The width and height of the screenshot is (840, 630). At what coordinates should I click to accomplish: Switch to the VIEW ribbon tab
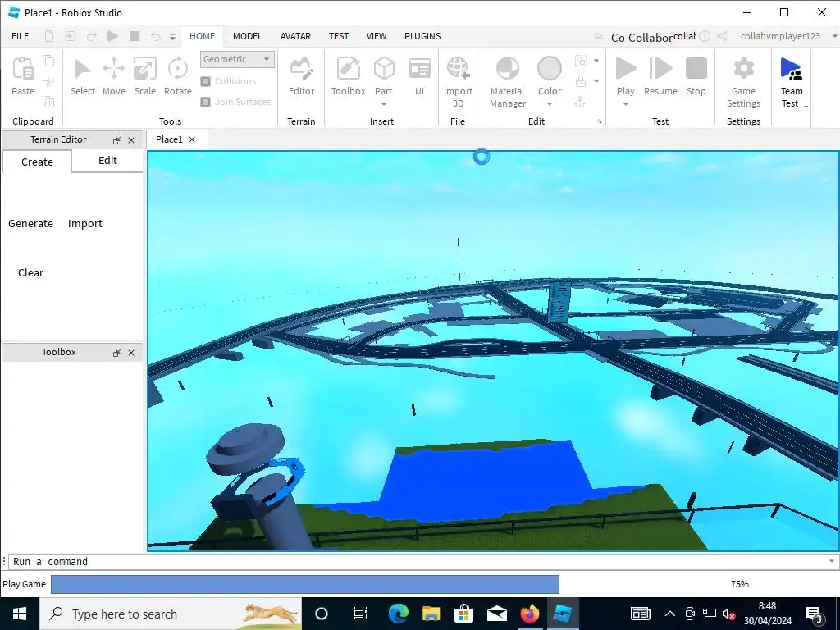pyautogui.click(x=377, y=36)
